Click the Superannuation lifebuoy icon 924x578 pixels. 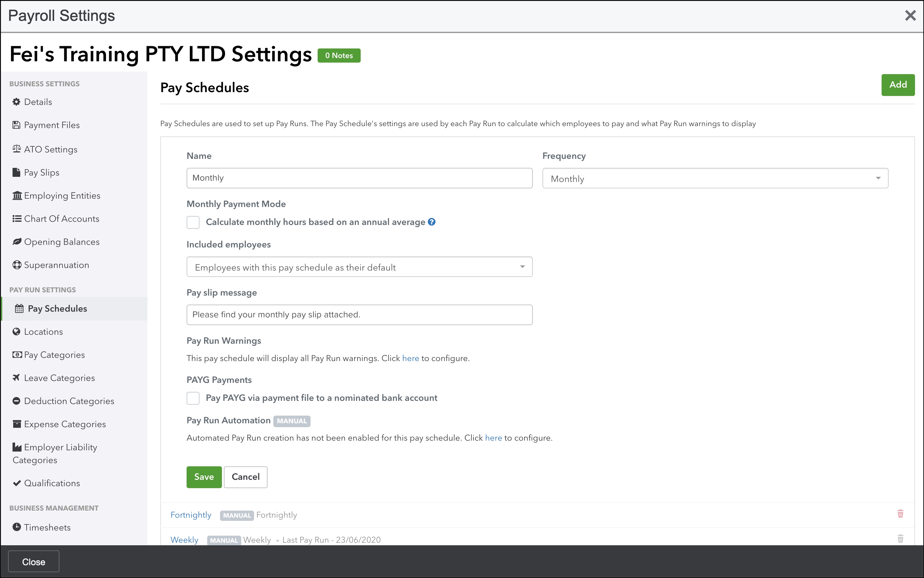pyautogui.click(x=16, y=265)
